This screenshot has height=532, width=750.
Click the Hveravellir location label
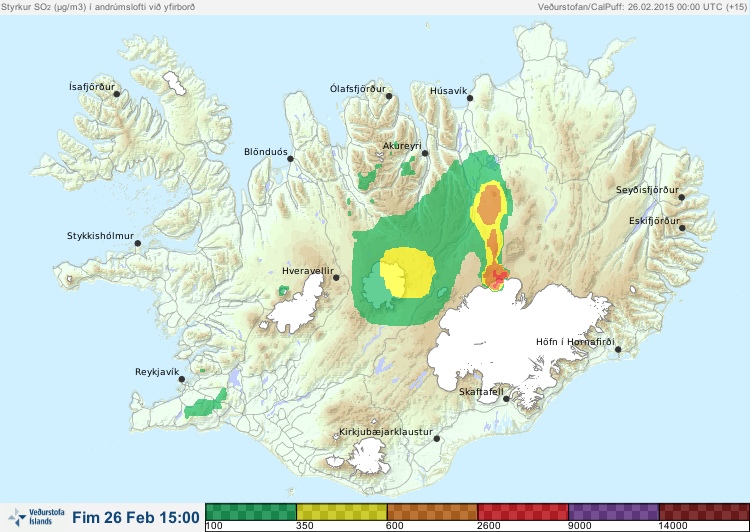pos(308,271)
